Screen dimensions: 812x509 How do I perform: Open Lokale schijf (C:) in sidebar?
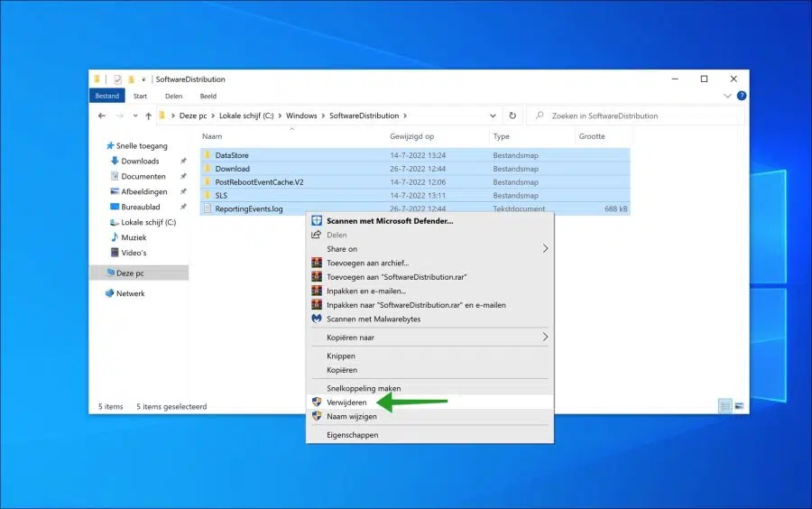(x=149, y=222)
